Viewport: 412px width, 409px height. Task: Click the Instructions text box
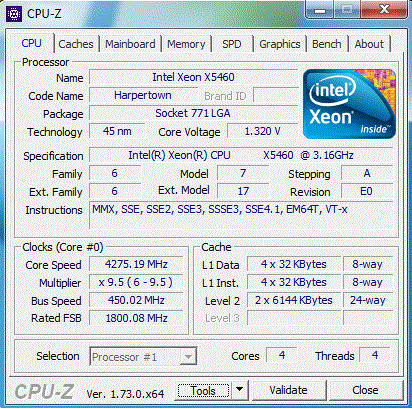241,215
